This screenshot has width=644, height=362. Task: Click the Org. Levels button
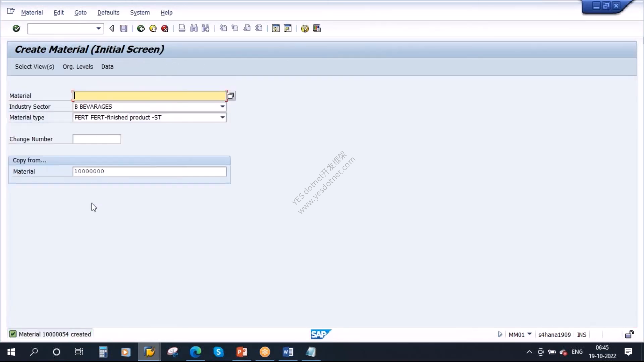[x=78, y=66]
